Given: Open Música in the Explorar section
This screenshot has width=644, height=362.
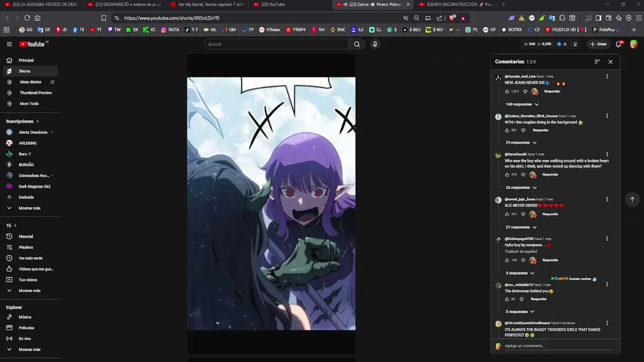Looking at the screenshot, I should [x=29, y=317].
